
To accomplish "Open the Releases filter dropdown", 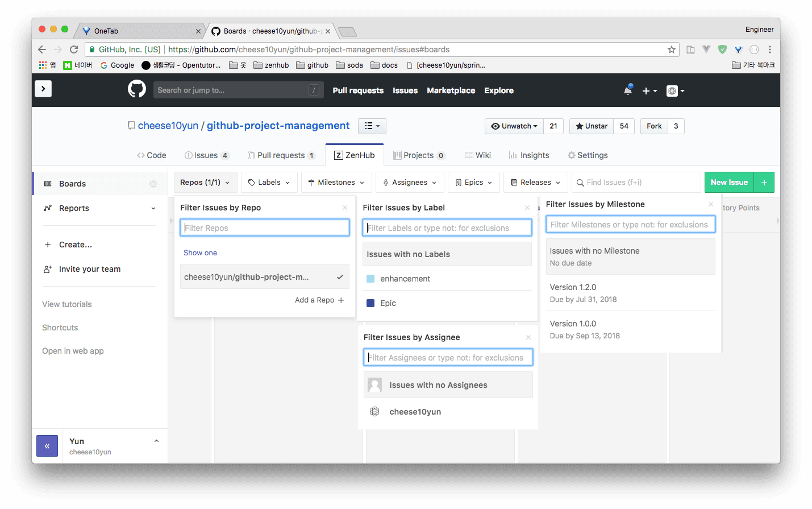I will coord(535,183).
